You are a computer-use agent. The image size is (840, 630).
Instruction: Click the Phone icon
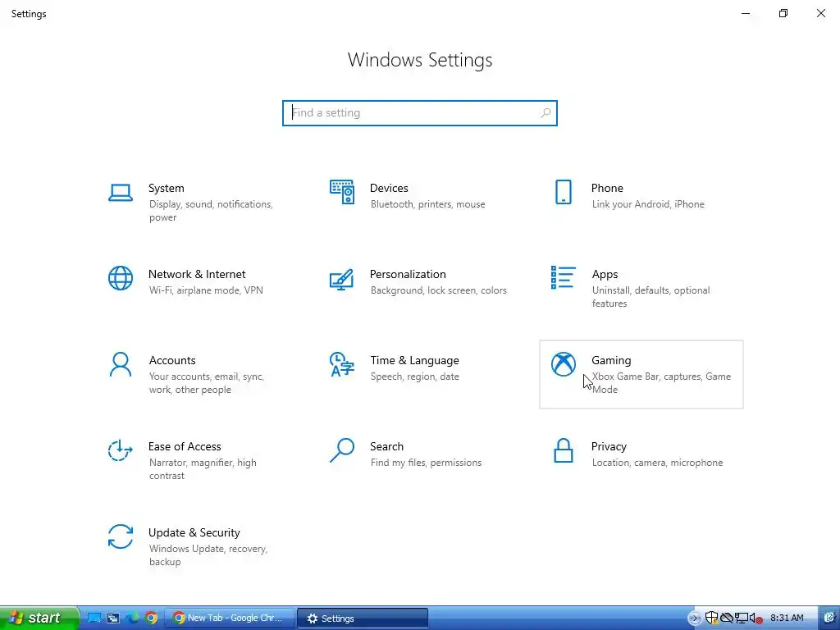pyautogui.click(x=563, y=192)
